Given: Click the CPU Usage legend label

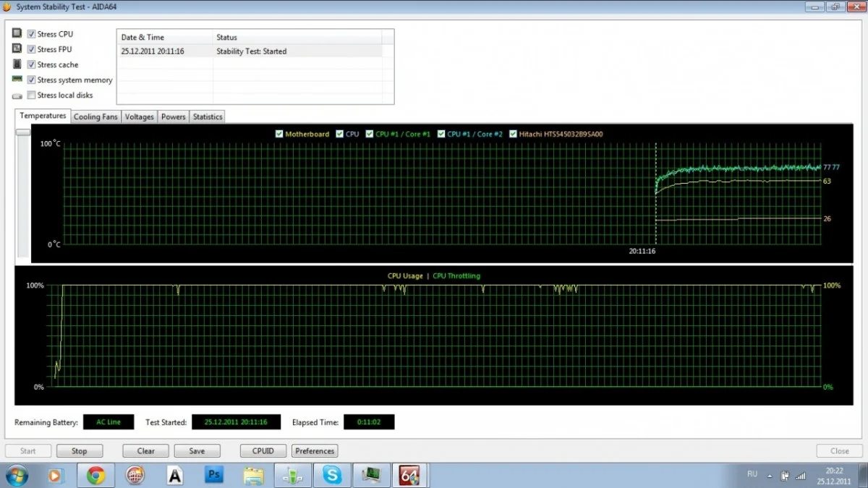Looking at the screenshot, I should 405,275.
